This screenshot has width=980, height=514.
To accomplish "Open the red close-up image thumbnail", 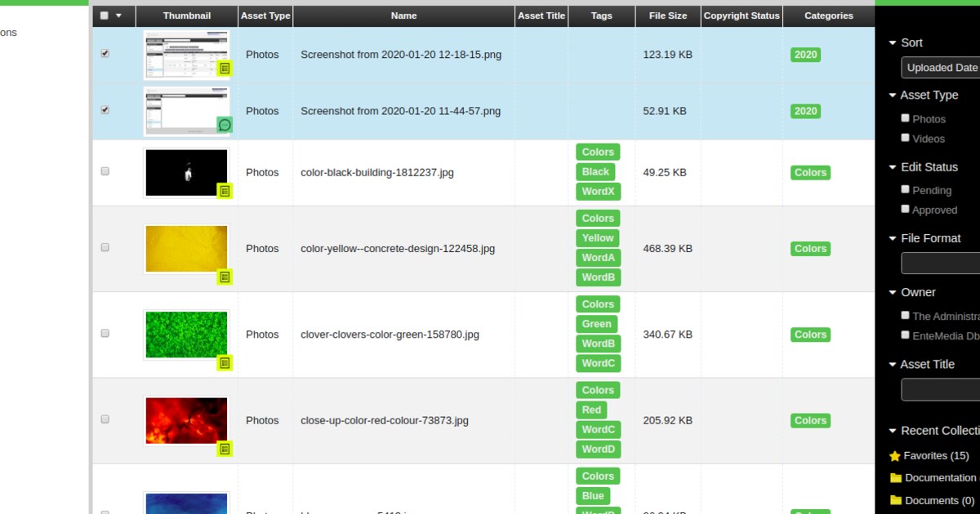I will pyautogui.click(x=186, y=420).
